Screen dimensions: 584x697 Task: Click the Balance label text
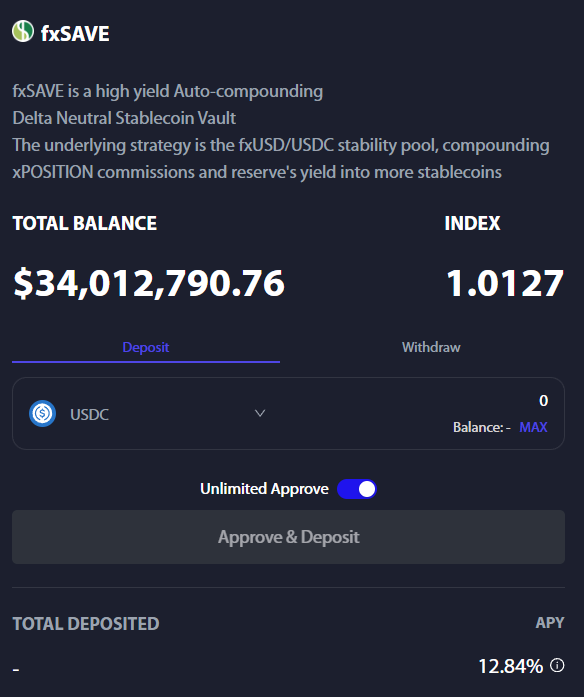click(482, 427)
